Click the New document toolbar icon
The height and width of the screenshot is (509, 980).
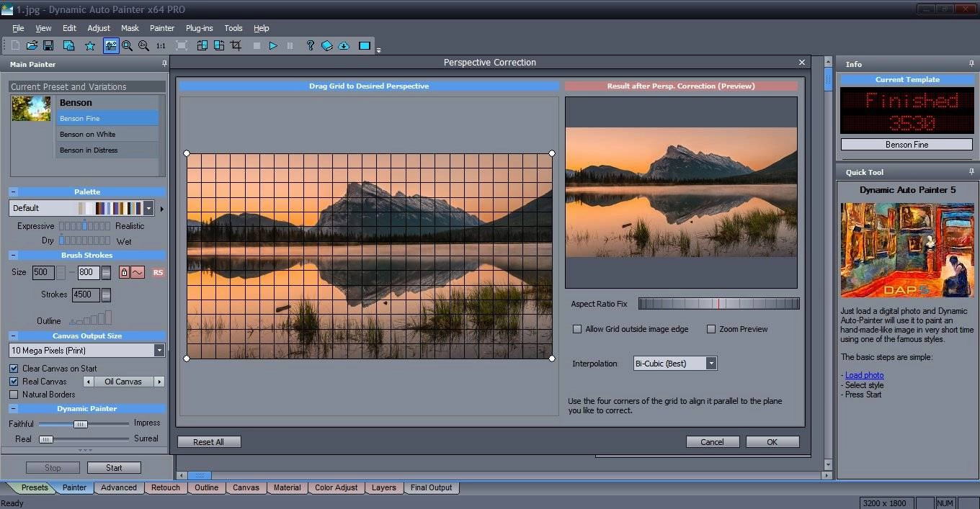pos(15,45)
